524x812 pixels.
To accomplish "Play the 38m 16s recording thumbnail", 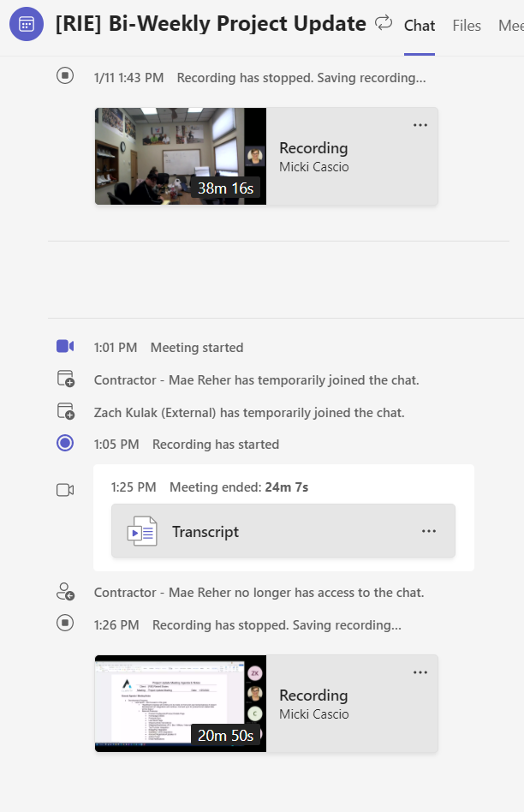I will pyautogui.click(x=181, y=157).
